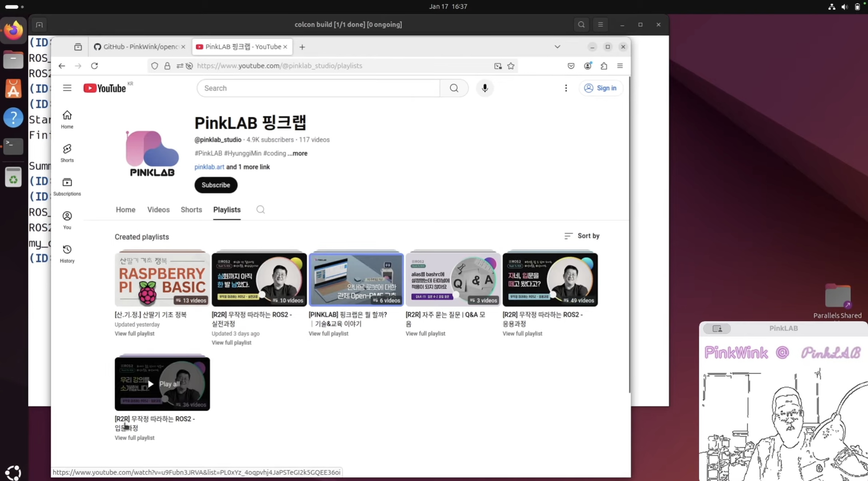Toggle the tracking protection shield icon
868x481 pixels.
click(x=155, y=66)
